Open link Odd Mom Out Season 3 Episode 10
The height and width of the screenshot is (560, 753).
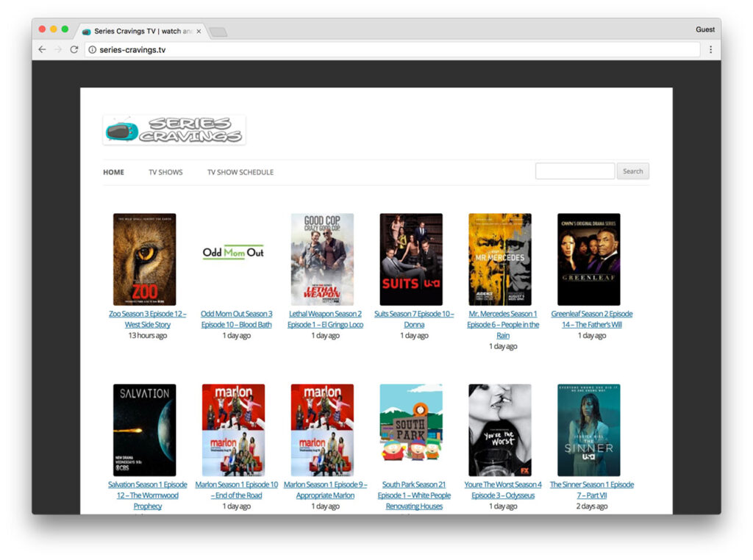pyautogui.click(x=236, y=319)
